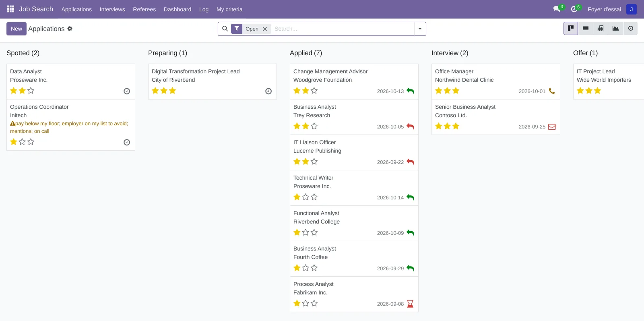
Task: Set second star on Technical Writer card
Action: pyautogui.click(x=305, y=197)
